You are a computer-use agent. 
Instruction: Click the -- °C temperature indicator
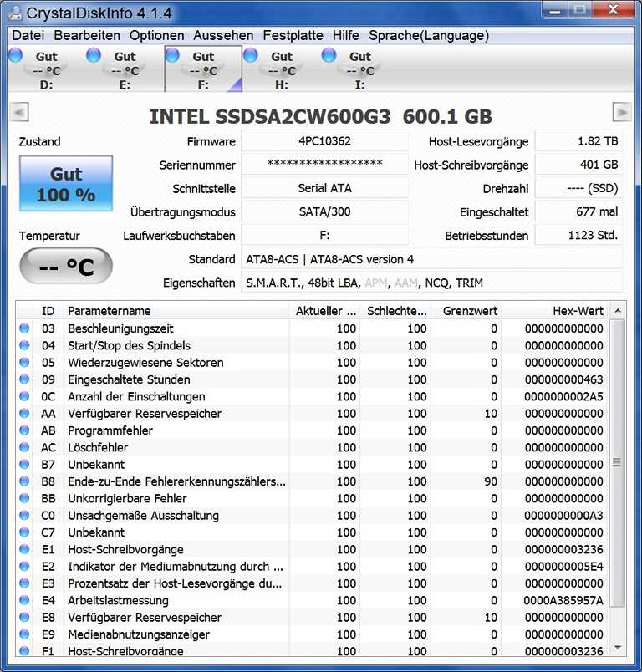[66, 266]
